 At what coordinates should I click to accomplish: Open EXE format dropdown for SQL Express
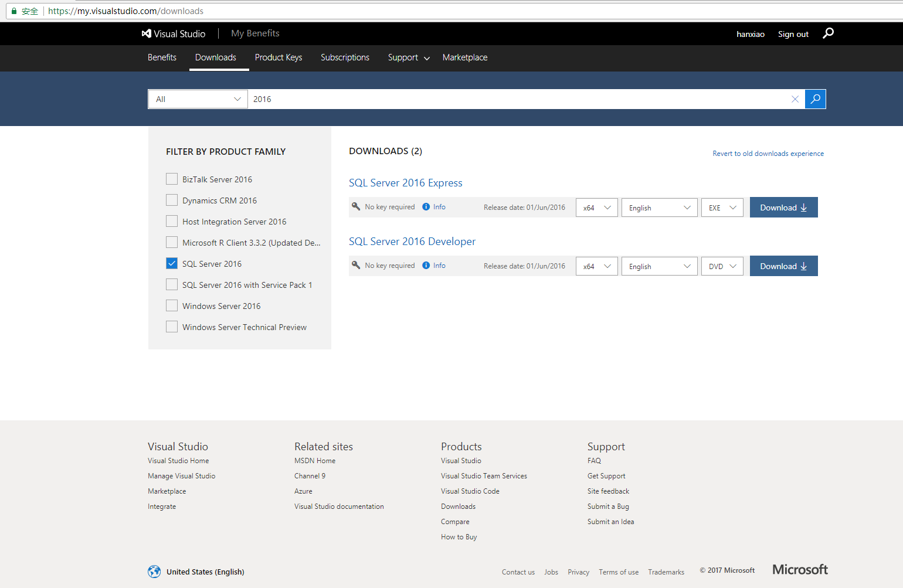click(722, 208)
